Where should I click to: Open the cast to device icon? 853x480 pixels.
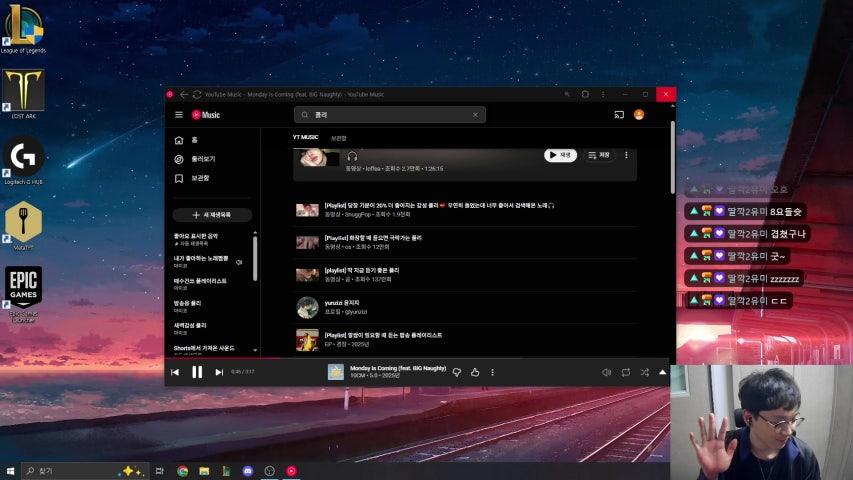619,115
